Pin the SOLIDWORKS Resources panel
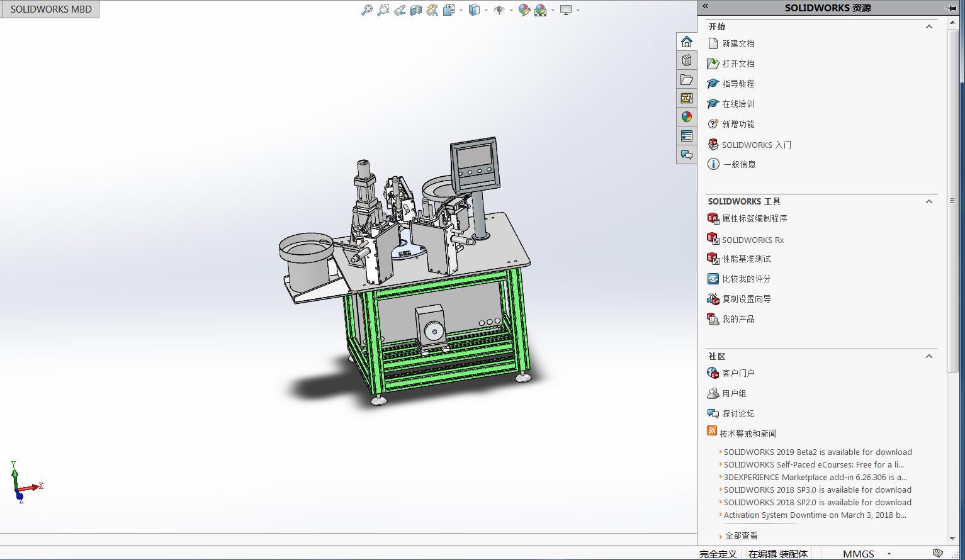This screenshot has height=560, width=965. (951, 8)
